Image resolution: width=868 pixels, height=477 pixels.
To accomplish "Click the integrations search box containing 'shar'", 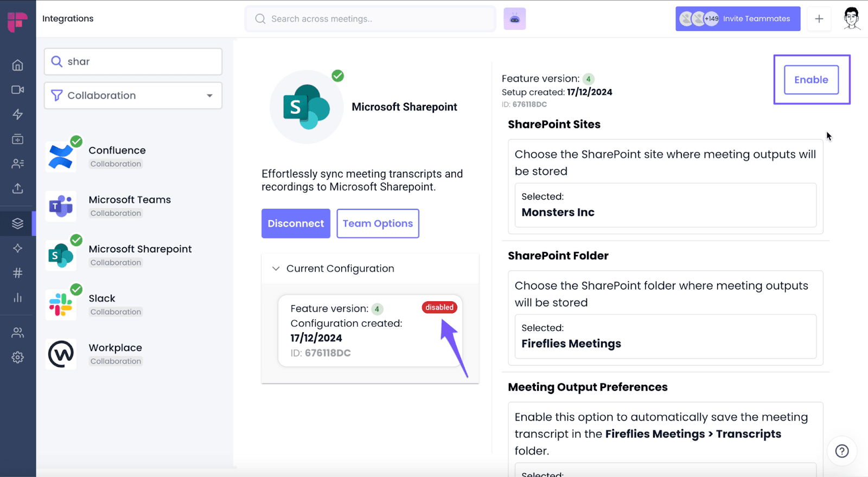I will (x=133, y=61).
